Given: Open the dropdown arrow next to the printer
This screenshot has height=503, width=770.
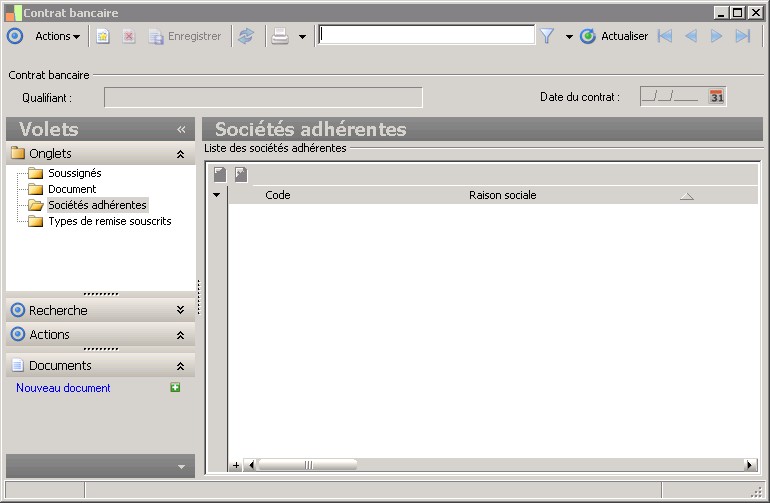Looking at the screenshot, I should coord(302,36).
